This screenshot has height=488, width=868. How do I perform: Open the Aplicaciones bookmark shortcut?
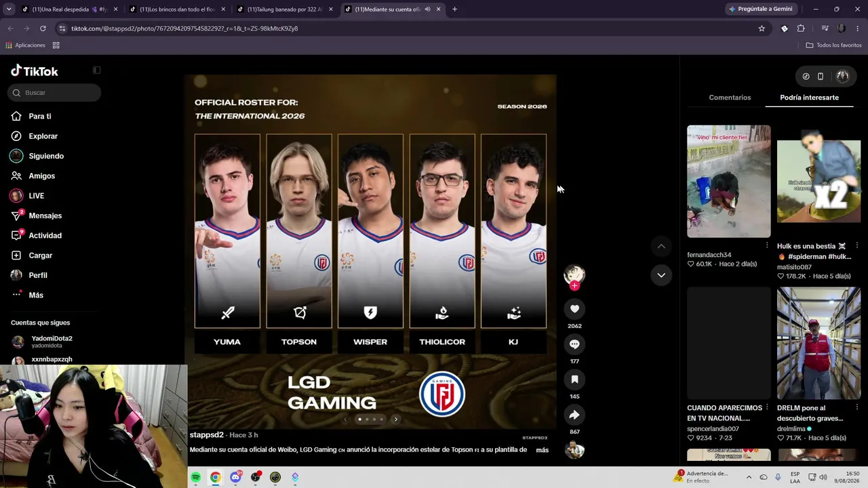tap(25, 45)
